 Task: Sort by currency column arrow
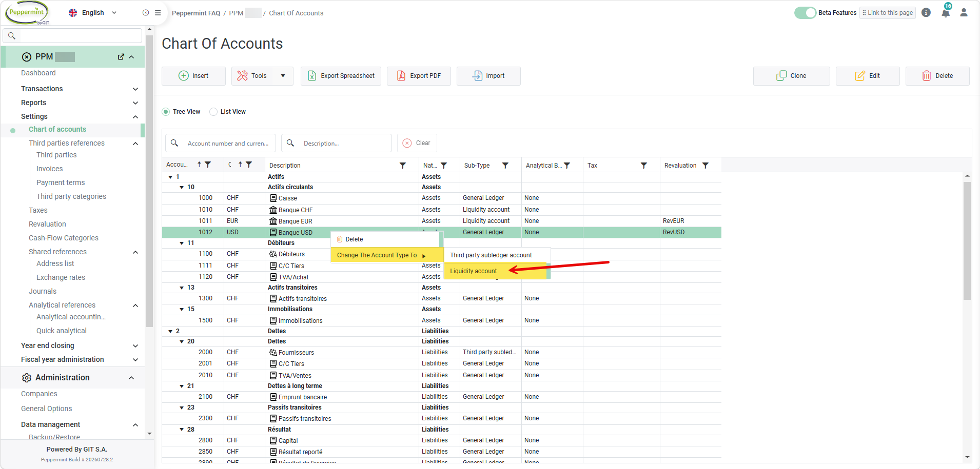(240, 165)
